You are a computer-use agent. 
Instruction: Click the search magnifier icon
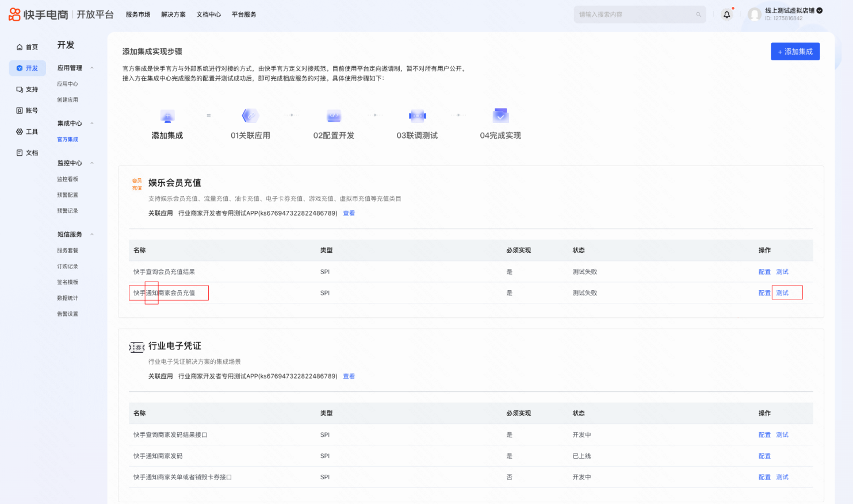tap(698, 15)
